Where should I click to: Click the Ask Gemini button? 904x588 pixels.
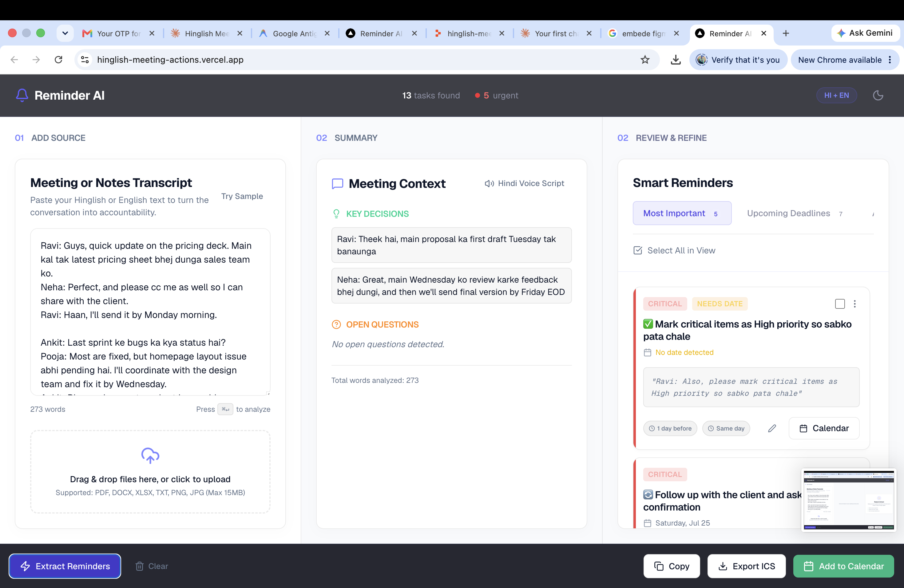click(x=865, y=33)
